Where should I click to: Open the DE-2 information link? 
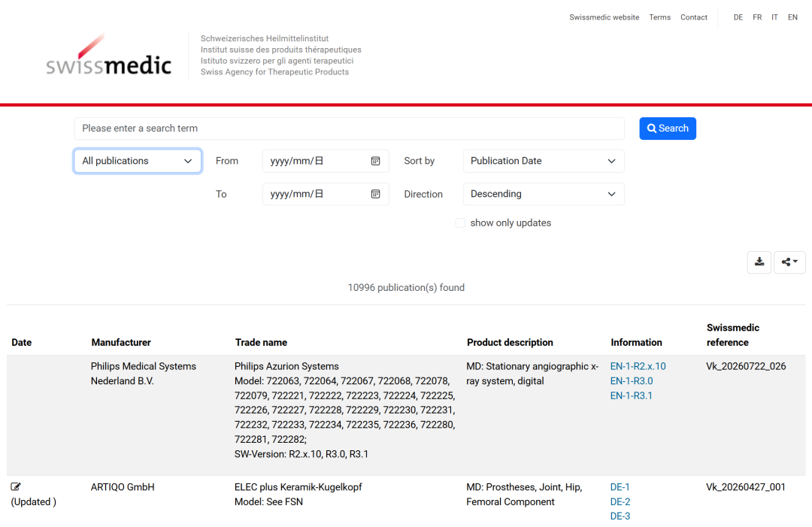620,501
